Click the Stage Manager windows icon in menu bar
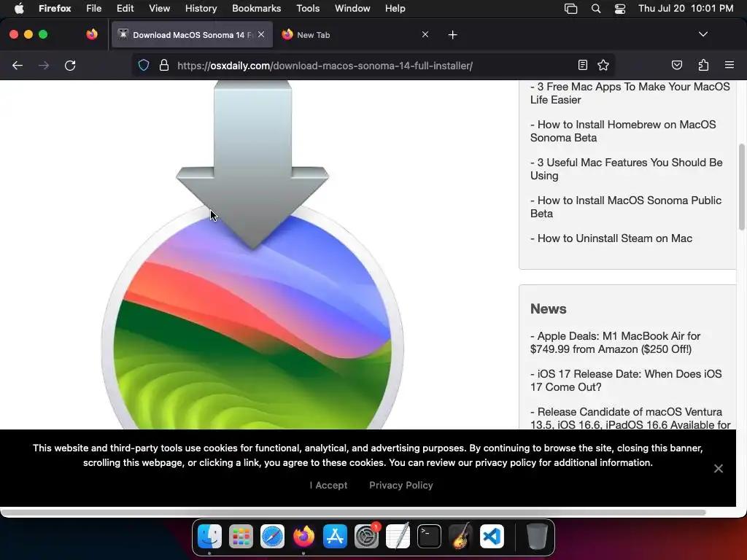Viewport: 747px width, 560px height. click(570, 8)
